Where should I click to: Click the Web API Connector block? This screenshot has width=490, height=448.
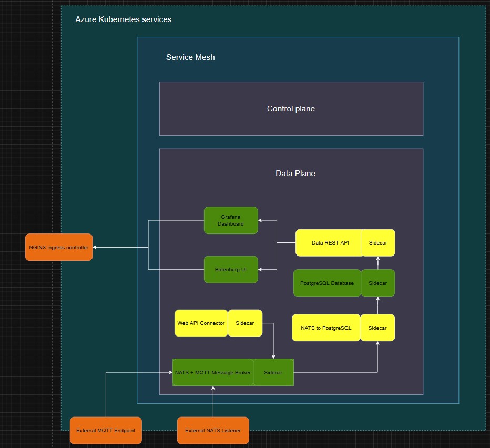(201, 323)
